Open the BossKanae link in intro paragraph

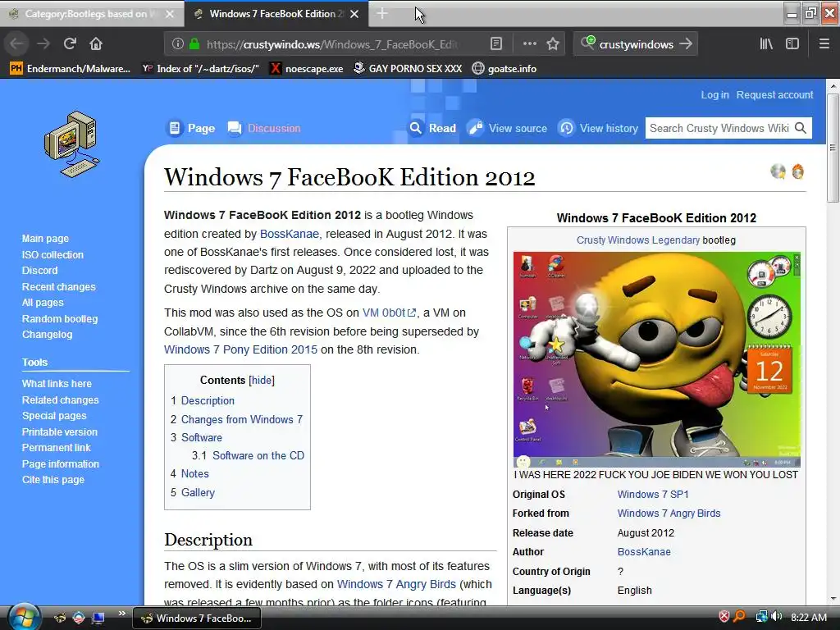(x=290, y=234)
